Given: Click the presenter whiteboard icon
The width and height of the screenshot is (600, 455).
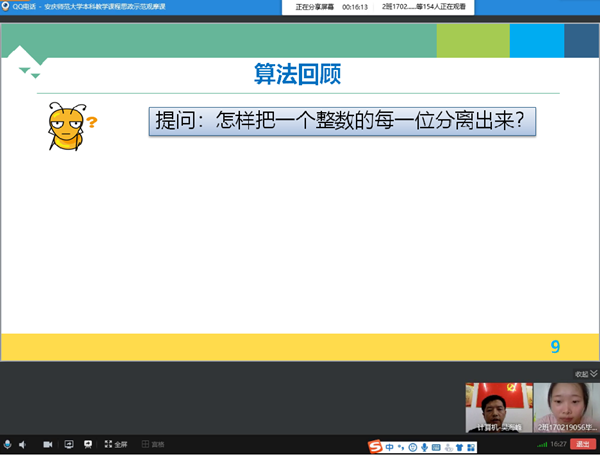Looking at the screenshot, I should pos(88,443).
